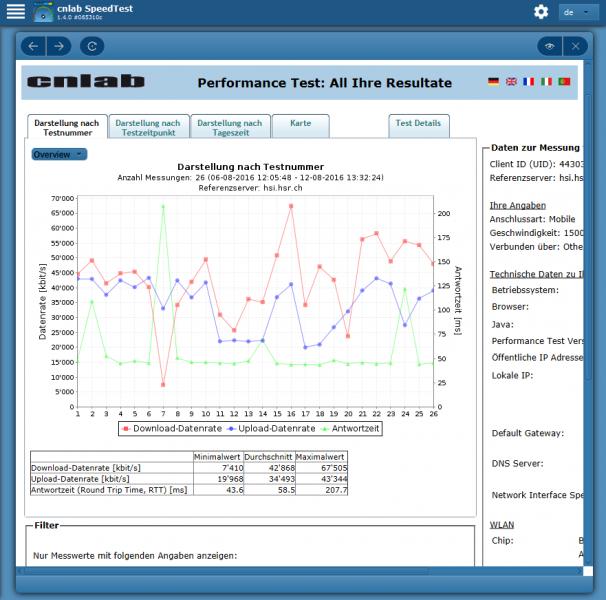
Task: Click the cnlab SpeedTest app logo
Action: (x=43, y=12)
